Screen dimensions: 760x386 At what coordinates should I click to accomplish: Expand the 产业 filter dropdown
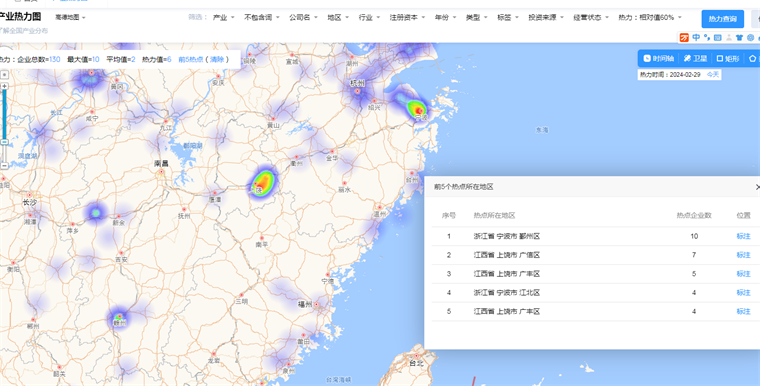click(x=223, y=17)
